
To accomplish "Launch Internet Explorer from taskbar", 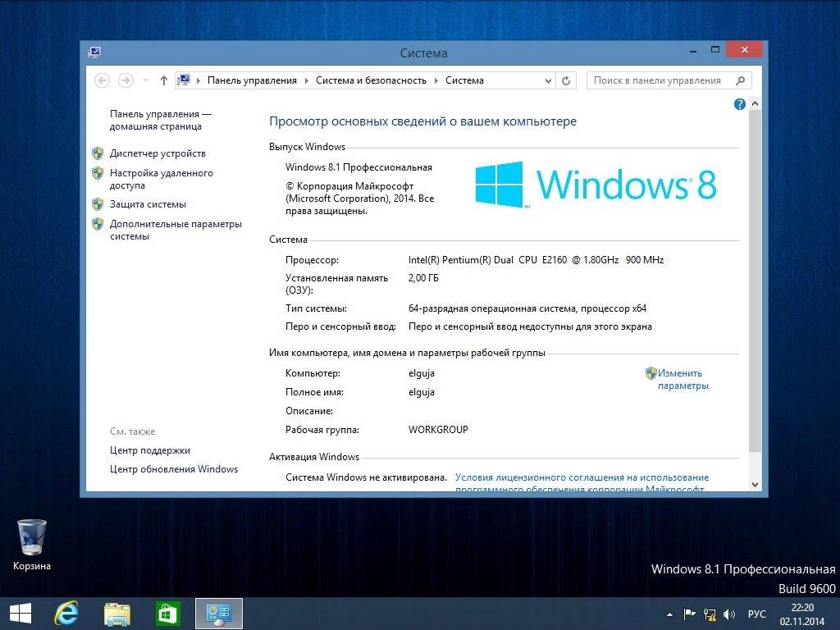I will click(x=66, y=614).
